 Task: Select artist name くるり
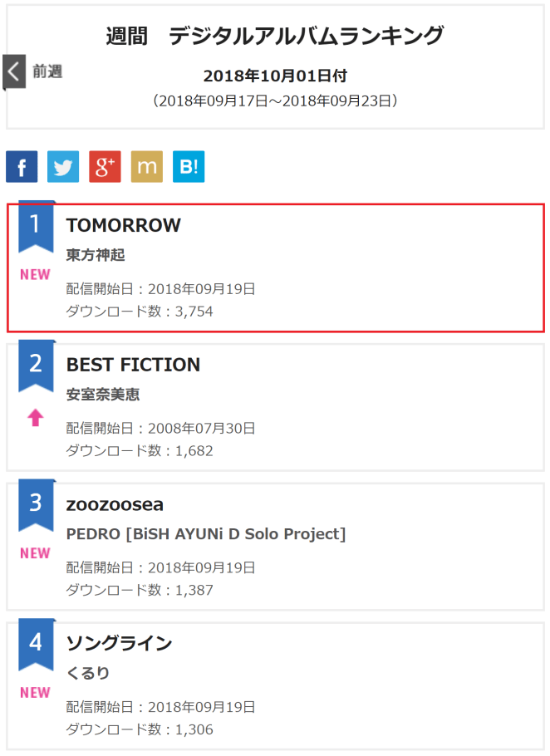tap(88, 673)
